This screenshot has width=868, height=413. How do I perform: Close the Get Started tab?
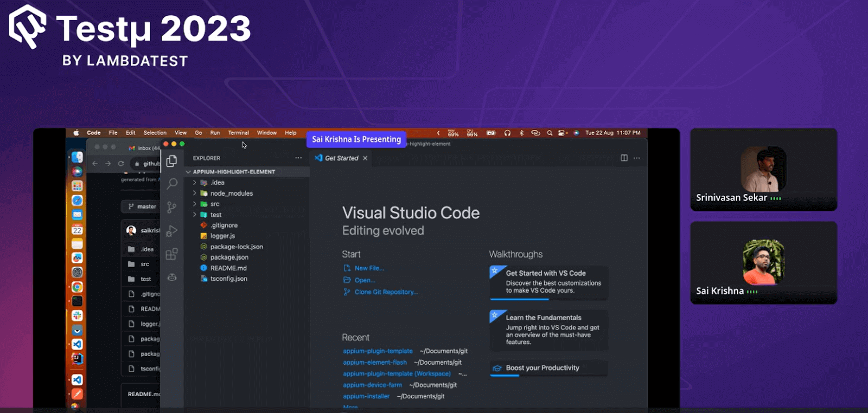coord(365,158)
